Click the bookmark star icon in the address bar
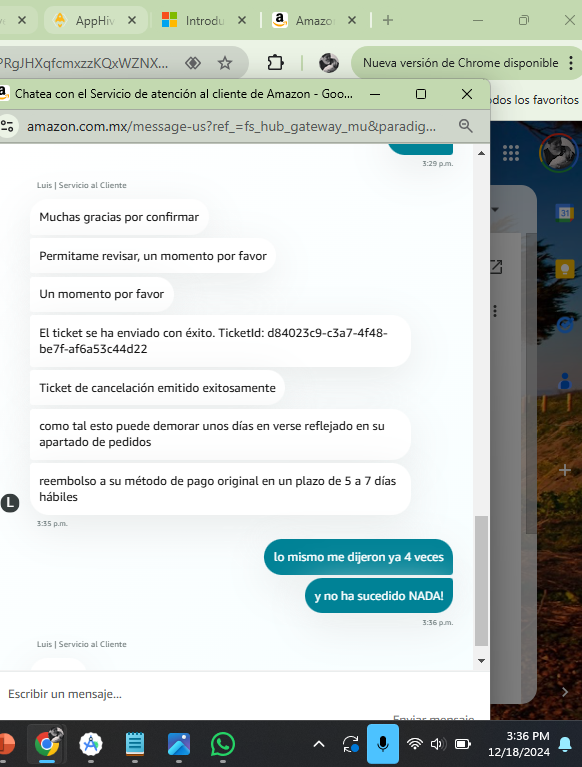Screen dimensions: 582x767 225,63
